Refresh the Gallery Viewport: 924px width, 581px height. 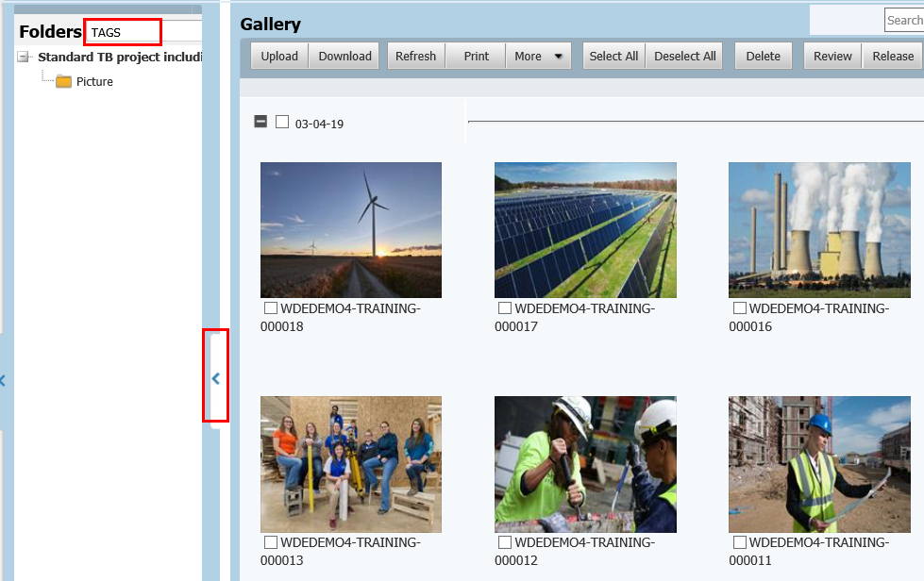[415, 56]
